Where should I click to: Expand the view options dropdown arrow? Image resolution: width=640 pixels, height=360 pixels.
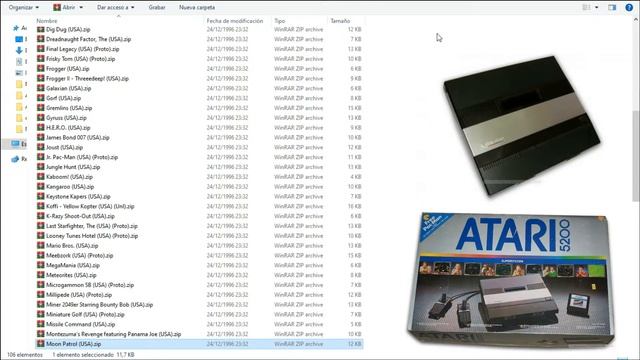click(597, 7)
